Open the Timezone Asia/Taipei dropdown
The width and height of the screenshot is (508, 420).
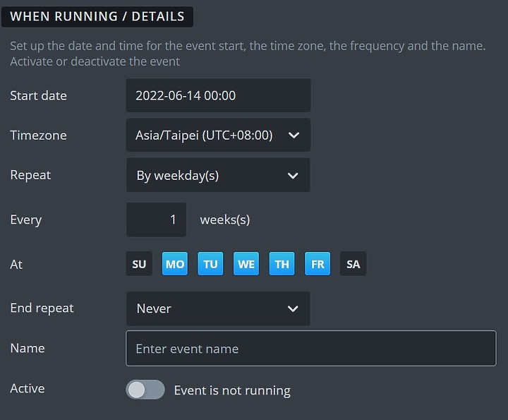(x=205, y=135)
